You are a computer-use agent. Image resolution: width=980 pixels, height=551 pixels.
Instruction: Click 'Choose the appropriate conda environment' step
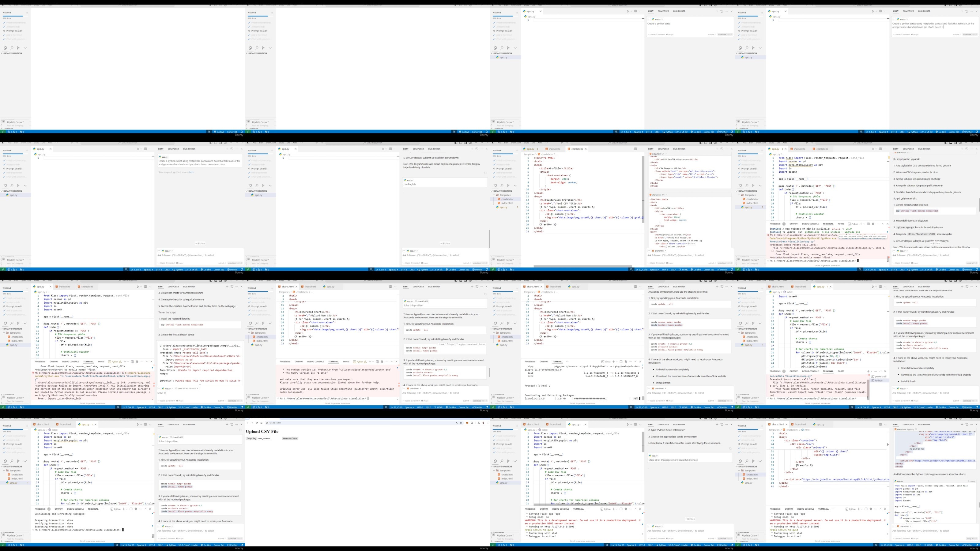tap(673, 437)
